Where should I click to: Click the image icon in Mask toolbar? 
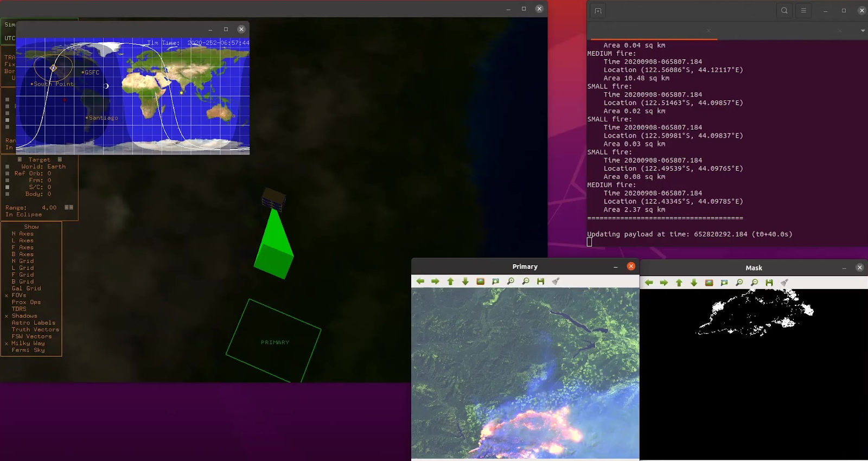(x=709, y=283)
